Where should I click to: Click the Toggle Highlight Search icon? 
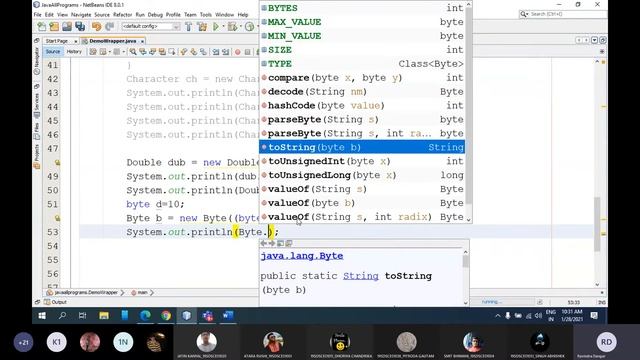tap(162, 52)
